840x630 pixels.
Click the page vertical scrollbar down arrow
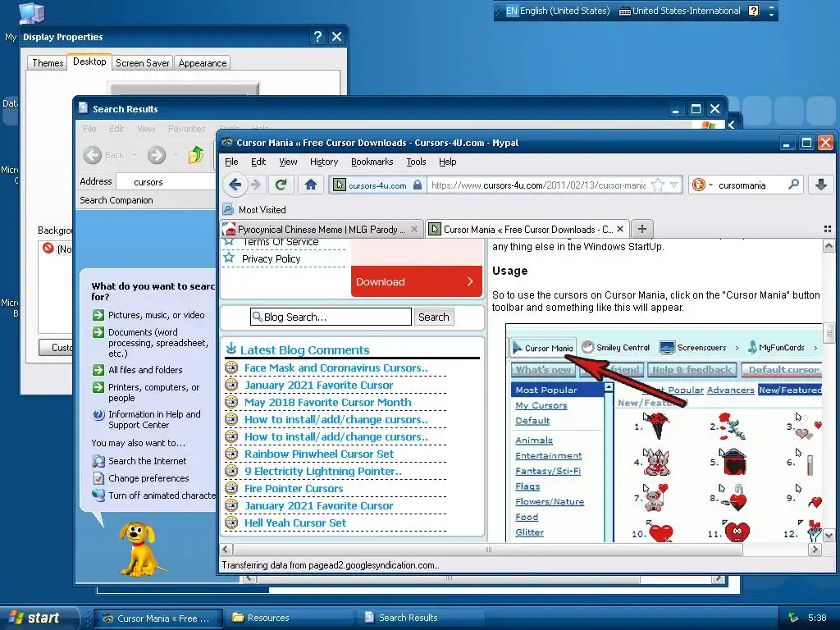click(x=829, y=535)
